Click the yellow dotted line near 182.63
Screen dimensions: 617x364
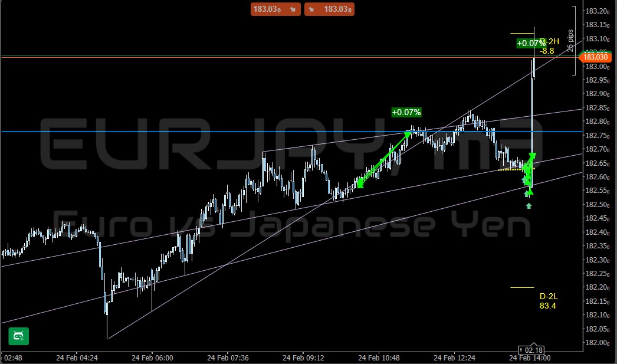coord(510,170)
